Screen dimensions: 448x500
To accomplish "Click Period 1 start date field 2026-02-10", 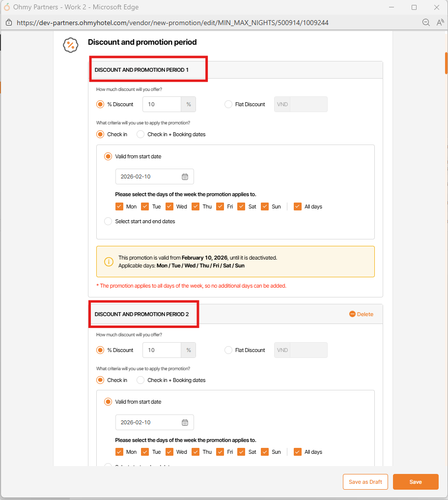I will pos(155,176).
